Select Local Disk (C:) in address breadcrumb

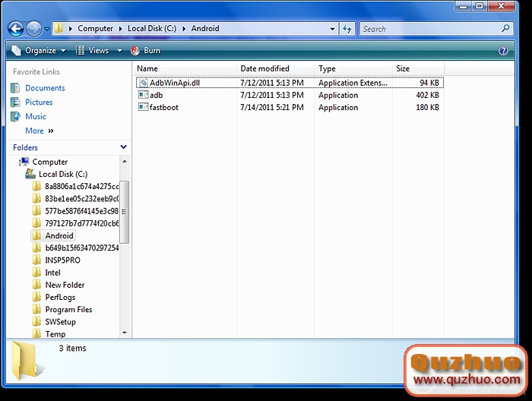click(152, 28)
